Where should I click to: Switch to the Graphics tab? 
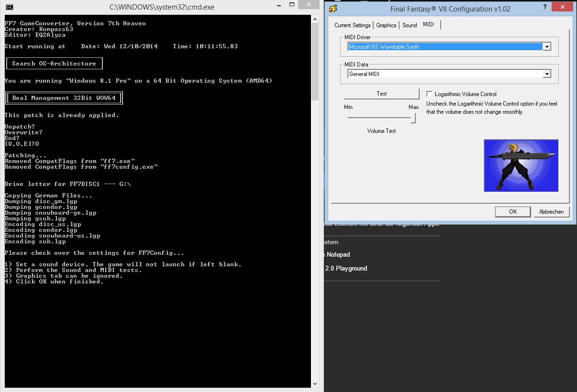coord(386,25)
